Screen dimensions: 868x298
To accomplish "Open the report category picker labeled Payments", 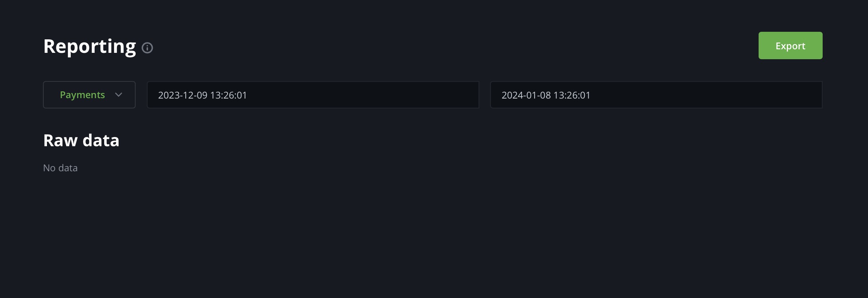I will (x=89, y=95).
